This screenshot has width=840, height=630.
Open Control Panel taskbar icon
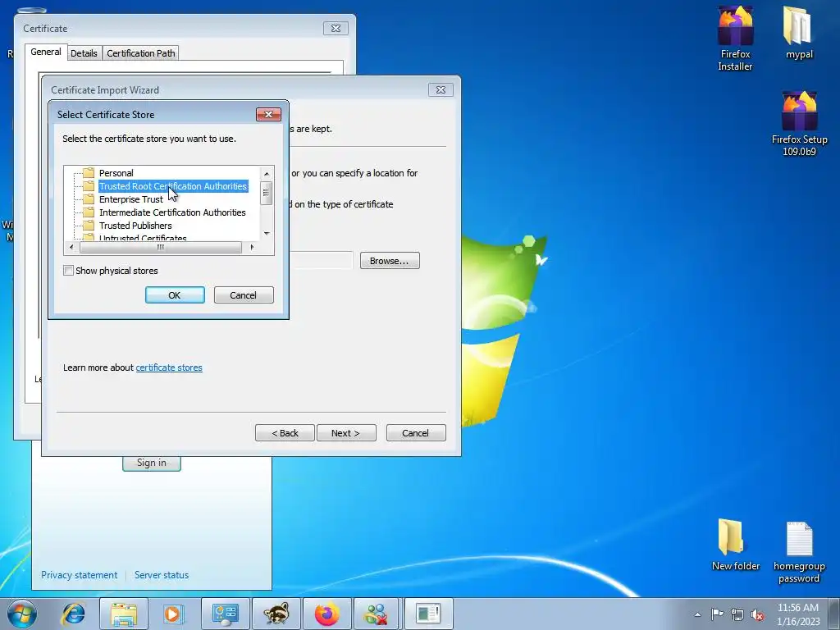coord(225,614)
